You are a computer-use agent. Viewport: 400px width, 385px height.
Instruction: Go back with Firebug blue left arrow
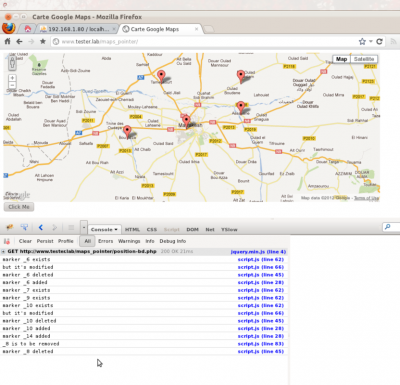(x=41, y=227)
